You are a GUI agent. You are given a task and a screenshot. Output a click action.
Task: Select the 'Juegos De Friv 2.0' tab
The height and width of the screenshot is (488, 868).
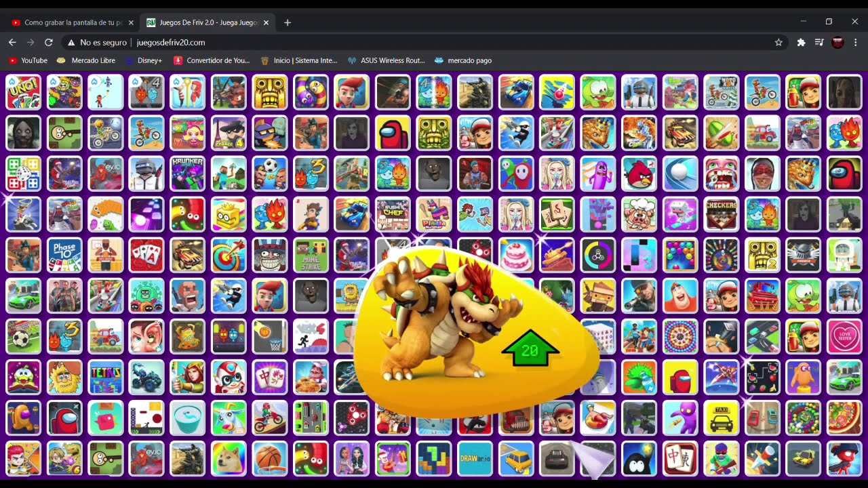pyautogui.click(x=208, y=22)
